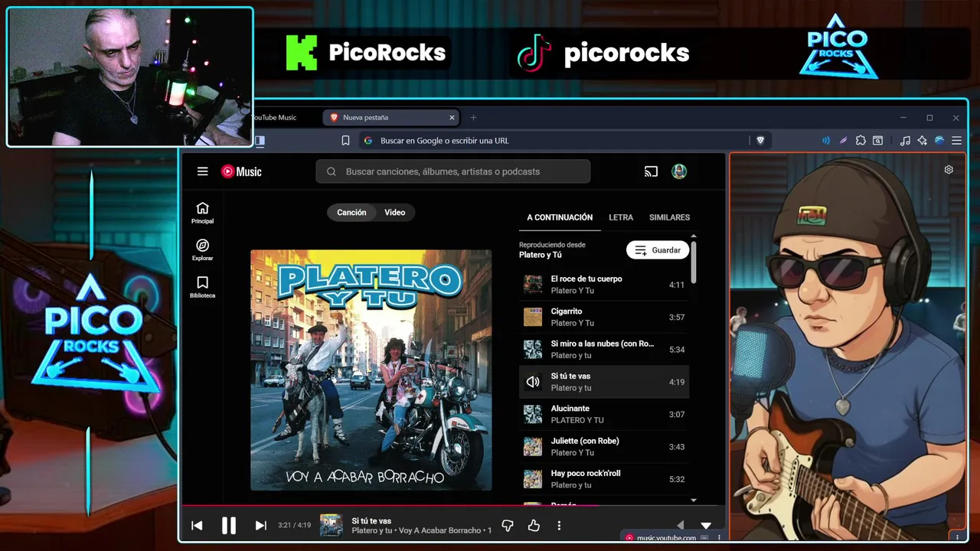Dislike the song Si tú te vas
980x551 pixels.
tap(507, 526)
